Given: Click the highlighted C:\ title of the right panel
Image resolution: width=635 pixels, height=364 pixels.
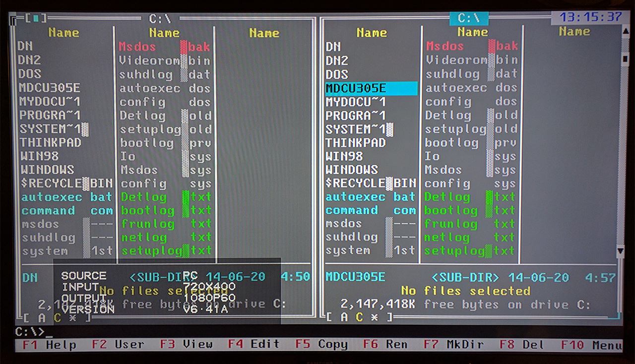Looking at the screenshot, I should (469, 18).
